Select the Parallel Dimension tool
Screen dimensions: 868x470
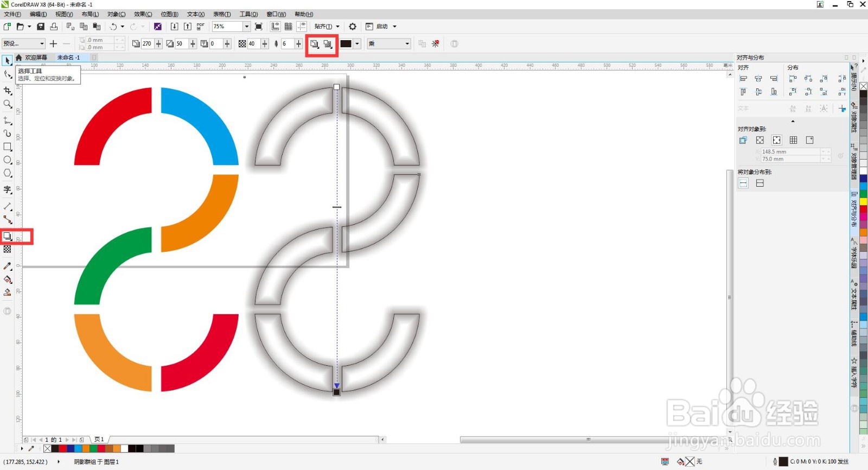tap(8, 206)
